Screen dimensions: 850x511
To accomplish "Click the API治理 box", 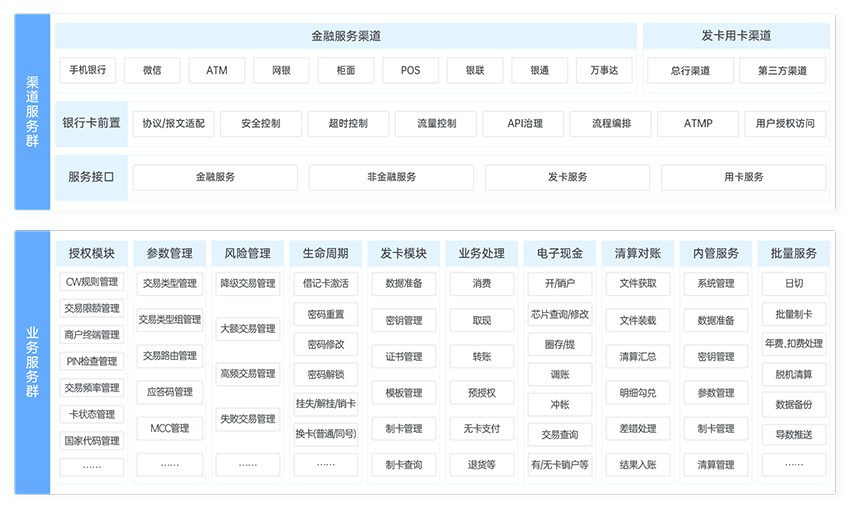I will 523,124.
